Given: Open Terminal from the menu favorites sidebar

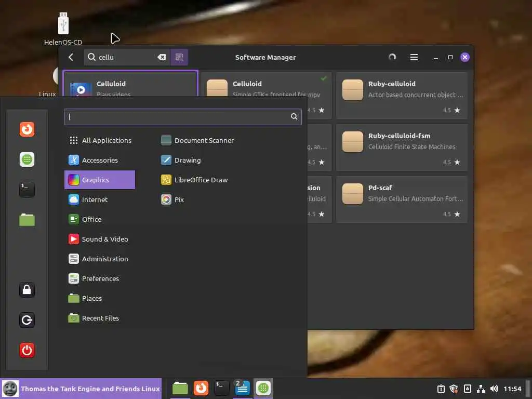Looking at the screenshot, I should point(27,189).
